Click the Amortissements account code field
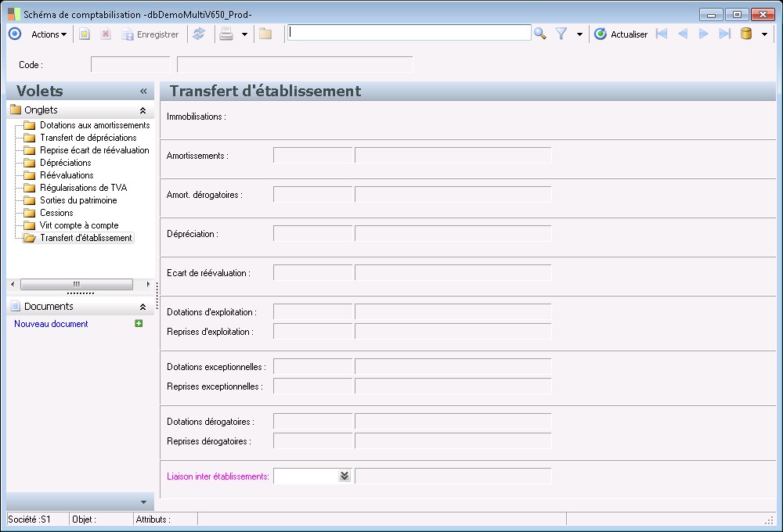 (x=313, y=155)
